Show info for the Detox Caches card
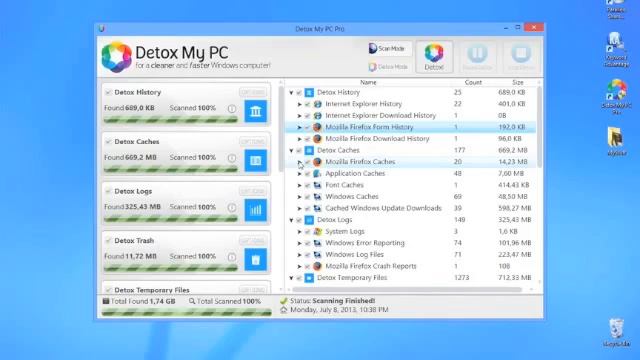640x360 pixels. point(231,158)
